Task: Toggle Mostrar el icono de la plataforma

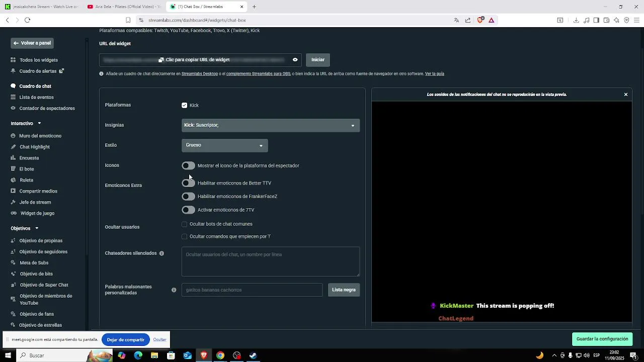Action: point(188,165)
